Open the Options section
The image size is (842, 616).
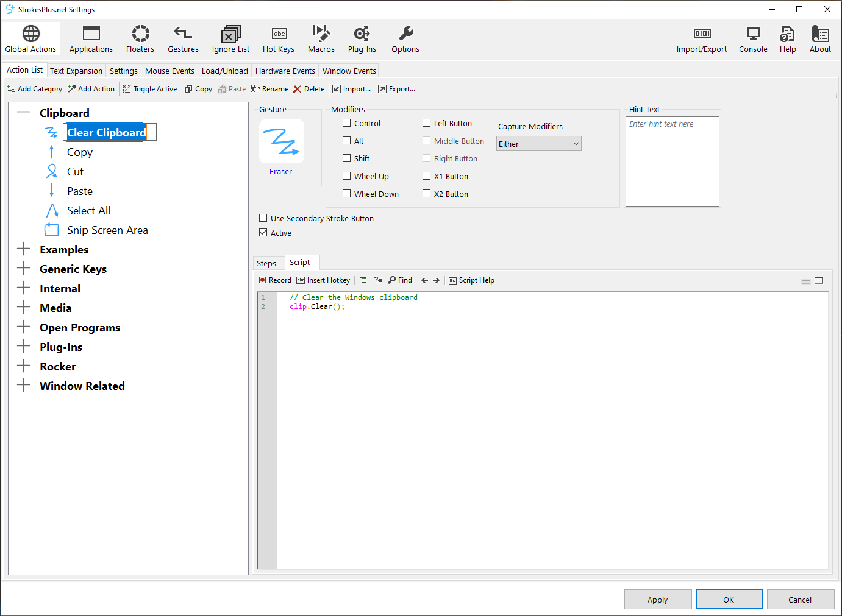pos(405,39)
